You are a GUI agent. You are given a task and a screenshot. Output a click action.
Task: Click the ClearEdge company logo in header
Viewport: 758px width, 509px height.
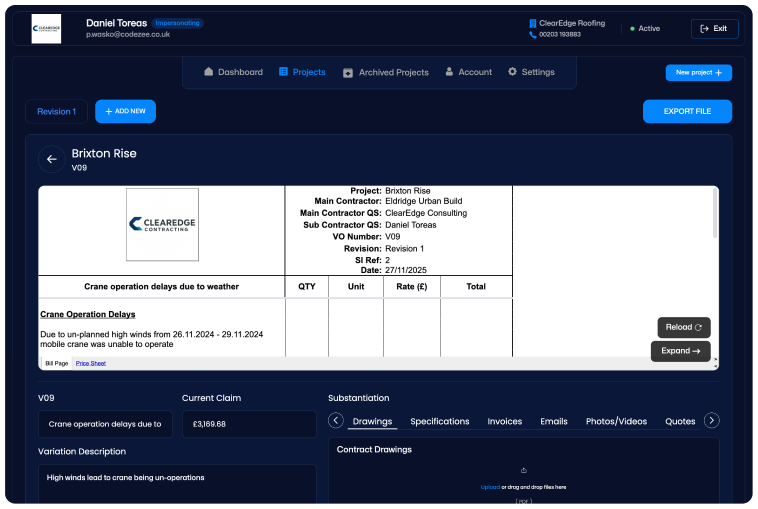46,29
